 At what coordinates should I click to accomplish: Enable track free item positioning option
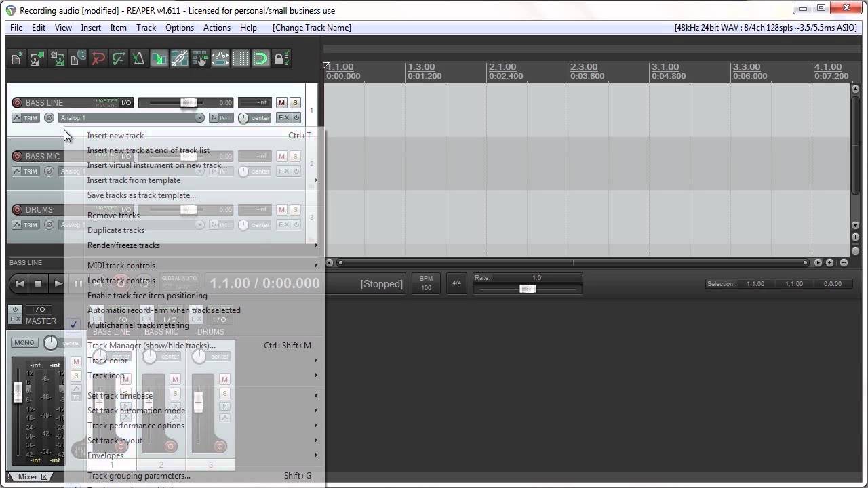(x=195, y=296)
